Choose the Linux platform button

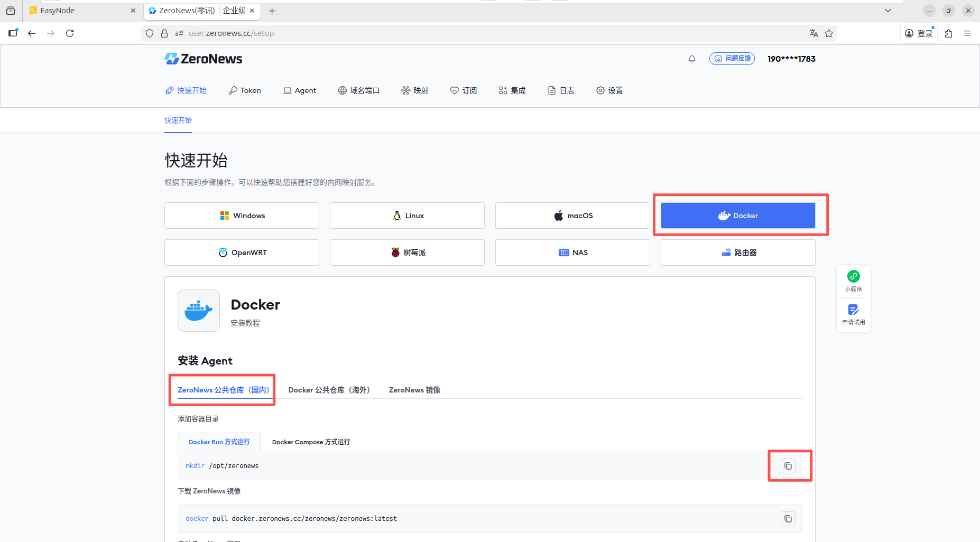tap(407, 216)
